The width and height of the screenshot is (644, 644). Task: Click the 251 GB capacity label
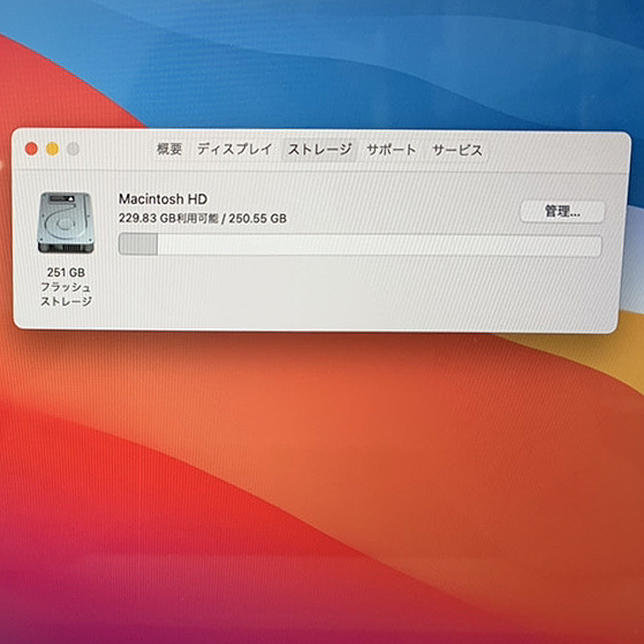(x=65, y=273)
